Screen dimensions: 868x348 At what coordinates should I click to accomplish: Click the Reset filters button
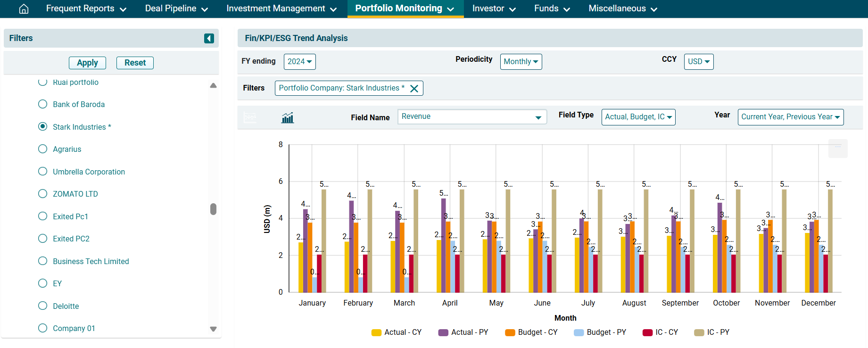(x=135, y=63)
